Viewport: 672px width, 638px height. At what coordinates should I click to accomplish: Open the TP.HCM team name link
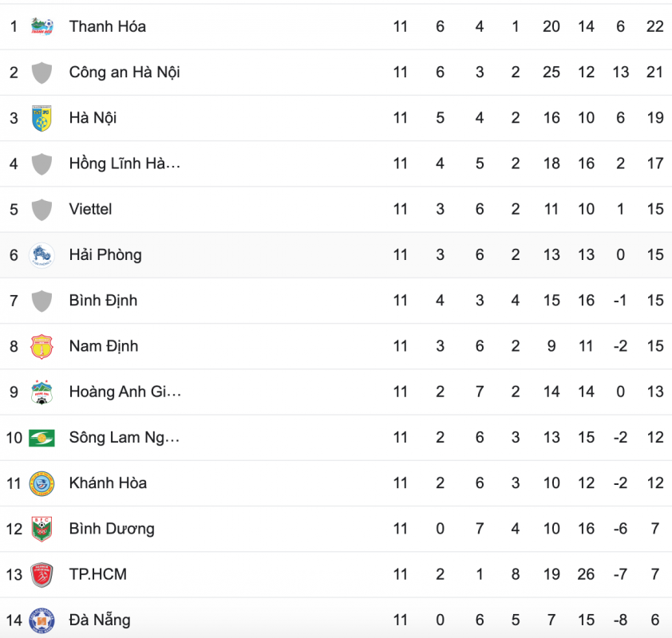tap(98, 575)
